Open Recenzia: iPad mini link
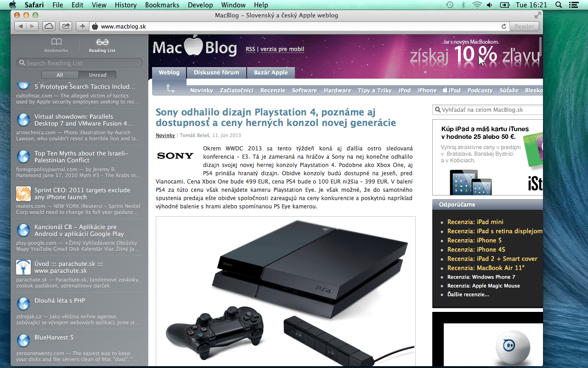This screenshot has width=588, height=368. point(475,222)
